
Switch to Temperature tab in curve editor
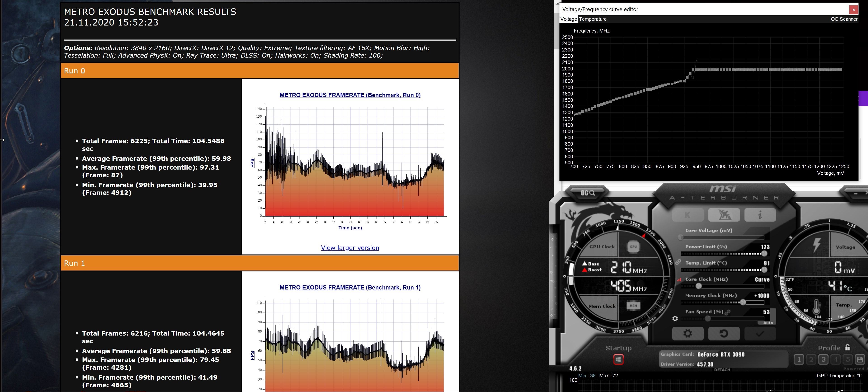(593, 19)
